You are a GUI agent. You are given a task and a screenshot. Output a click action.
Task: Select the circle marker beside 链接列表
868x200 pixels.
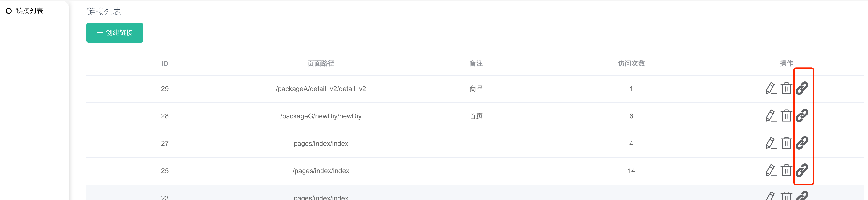pos(9,11)
